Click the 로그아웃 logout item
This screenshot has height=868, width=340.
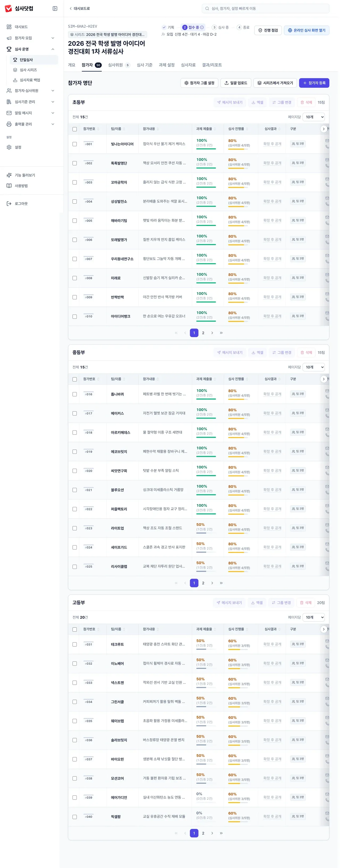(x=32, y=204)
